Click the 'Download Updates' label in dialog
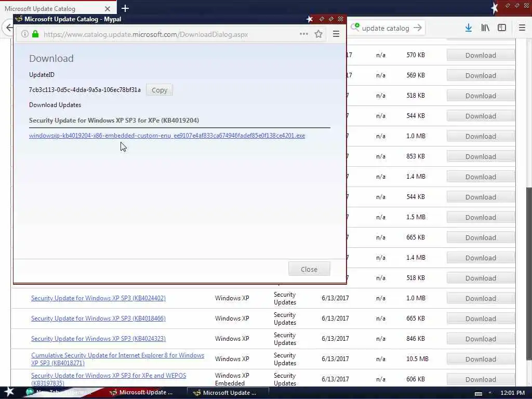Screen dimensions: 532x399 coord(55,105)
